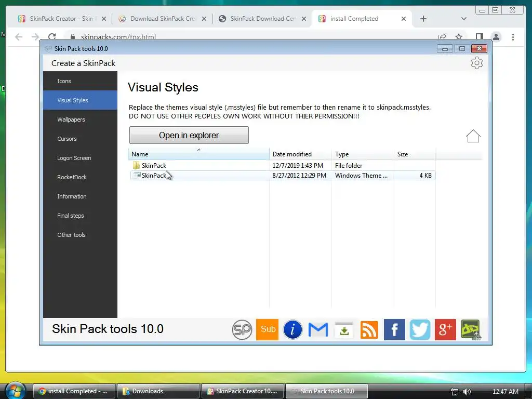
Task: Open a new browser tab
Action: pos(423,19)
